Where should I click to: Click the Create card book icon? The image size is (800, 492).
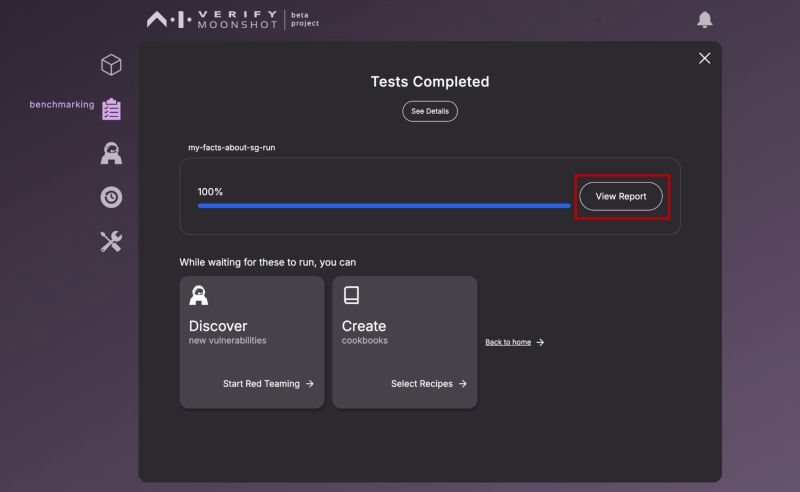click(x=351, y=295)
